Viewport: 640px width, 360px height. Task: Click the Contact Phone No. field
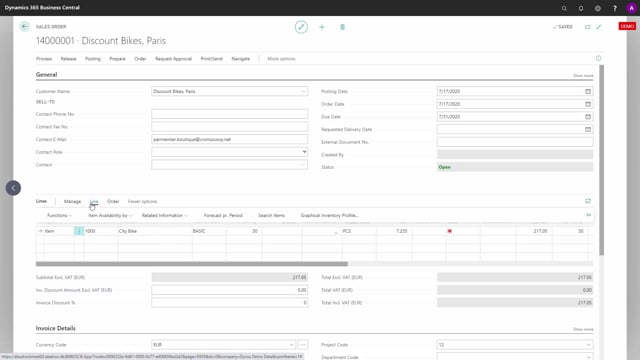click(x=229, y=114)
